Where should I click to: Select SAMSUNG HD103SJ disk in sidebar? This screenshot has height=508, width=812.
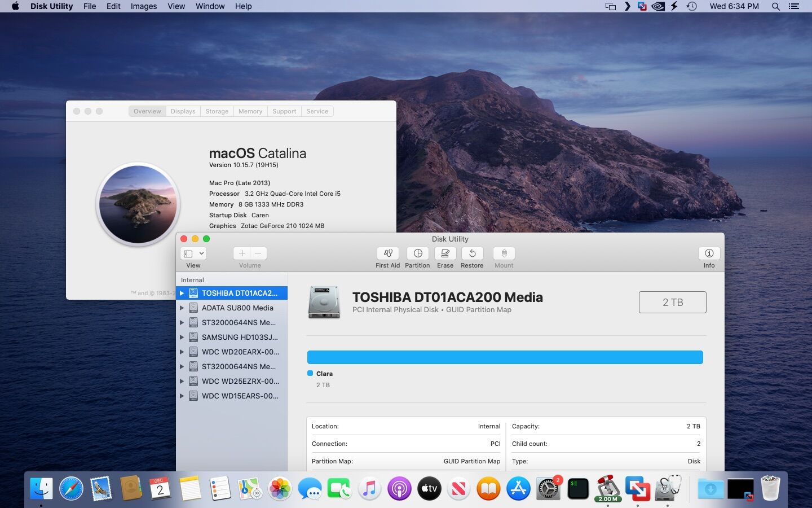point(232,337)
